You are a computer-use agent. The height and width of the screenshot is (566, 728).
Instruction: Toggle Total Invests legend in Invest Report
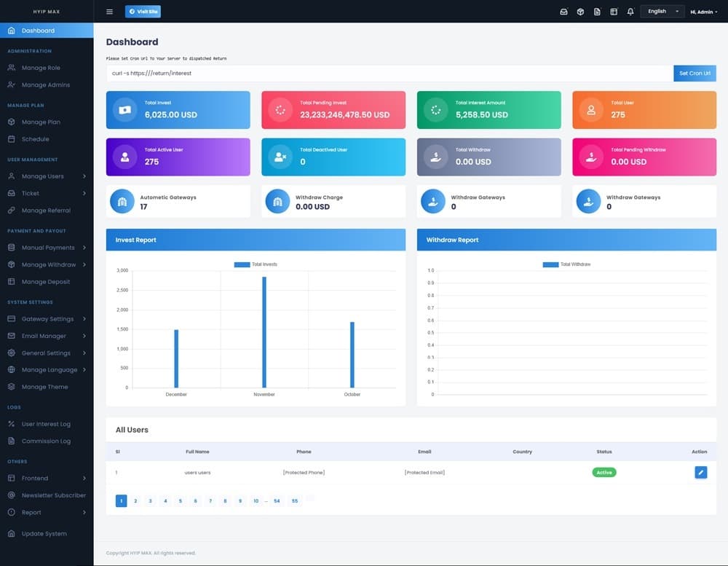coord(256,264)
